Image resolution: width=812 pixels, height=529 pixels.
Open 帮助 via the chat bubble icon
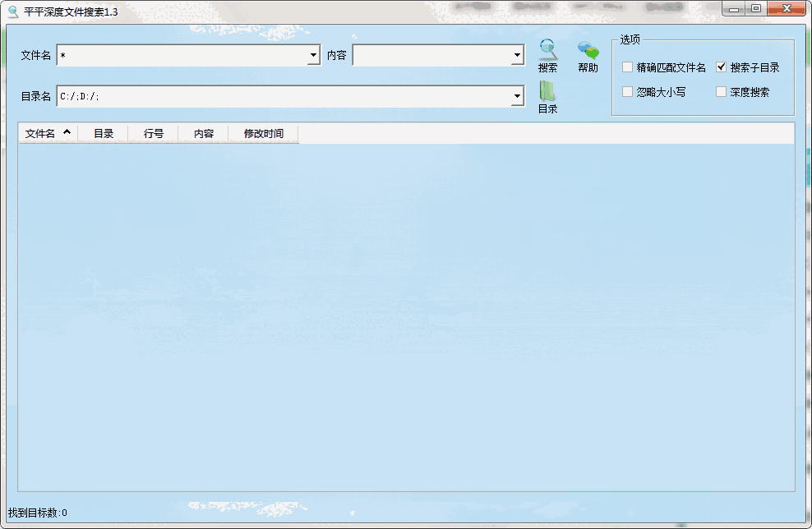coord(588,50)
